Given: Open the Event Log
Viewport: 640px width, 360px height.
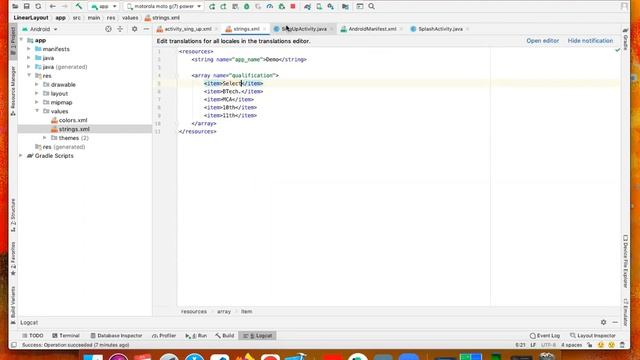Looking at the screenshot, I should [x=544, y=336].
